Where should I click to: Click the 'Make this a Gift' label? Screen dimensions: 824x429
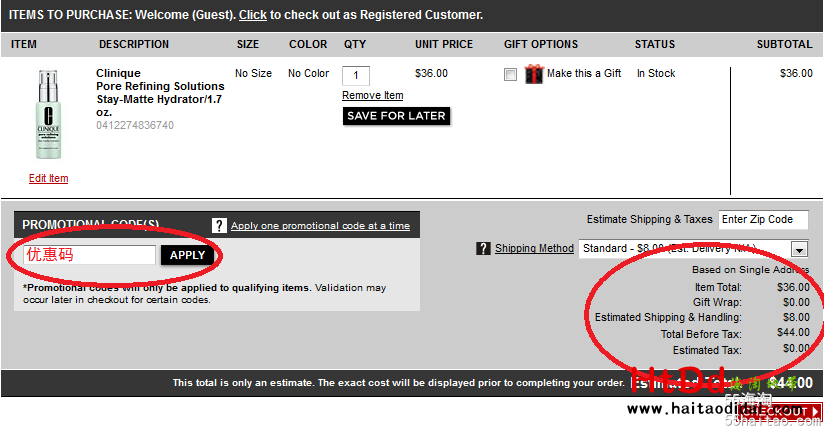584,74
